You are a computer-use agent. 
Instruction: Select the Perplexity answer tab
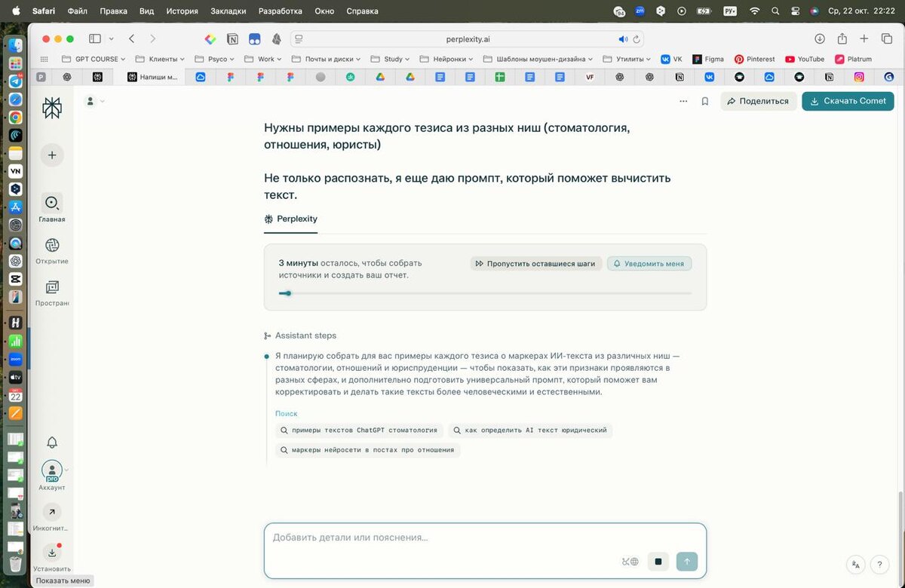point(290,219)
